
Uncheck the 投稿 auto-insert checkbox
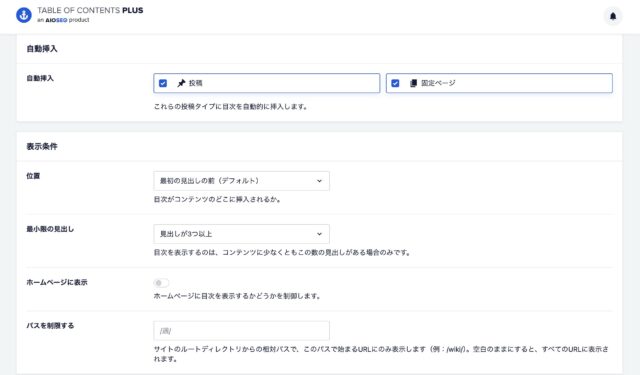pos(163,83)
